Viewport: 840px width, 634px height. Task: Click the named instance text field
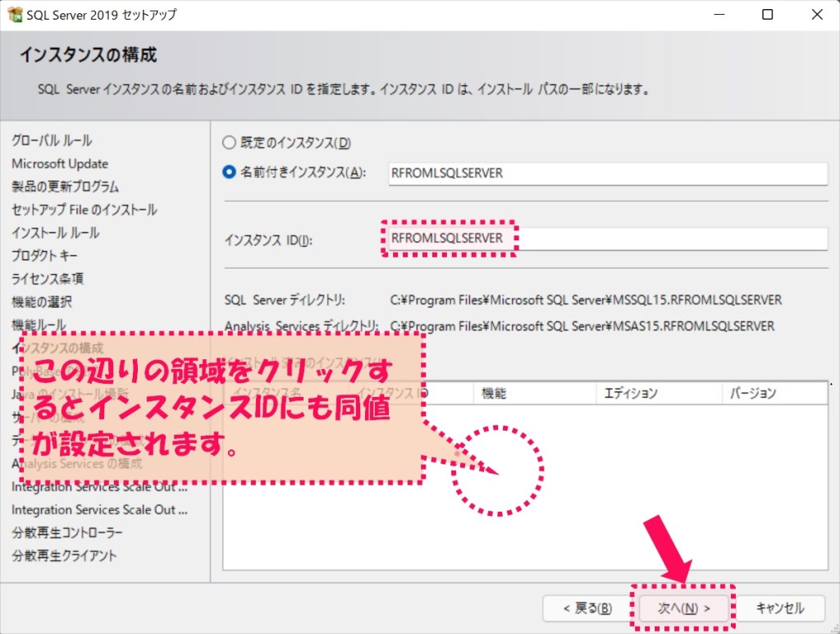[x=608, y=174]
